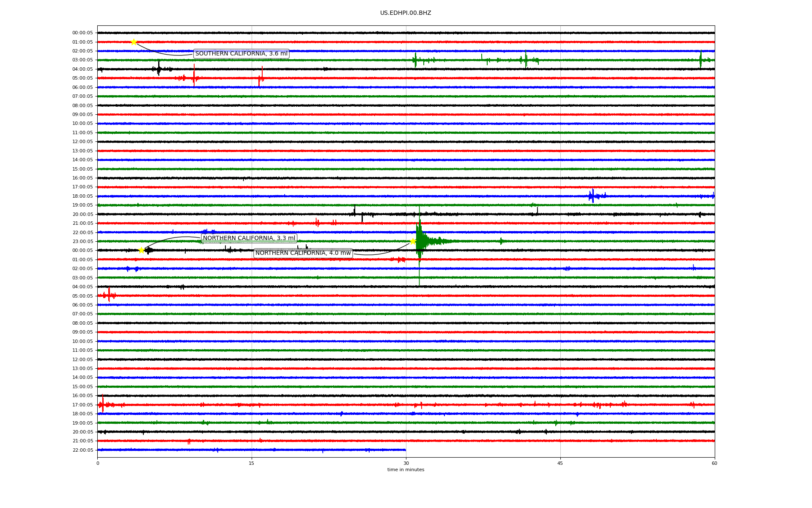Click the time in minutes axis label
The height and width of the screenshot is (508, 812).
pyautogui.click(x=406, y=470)
